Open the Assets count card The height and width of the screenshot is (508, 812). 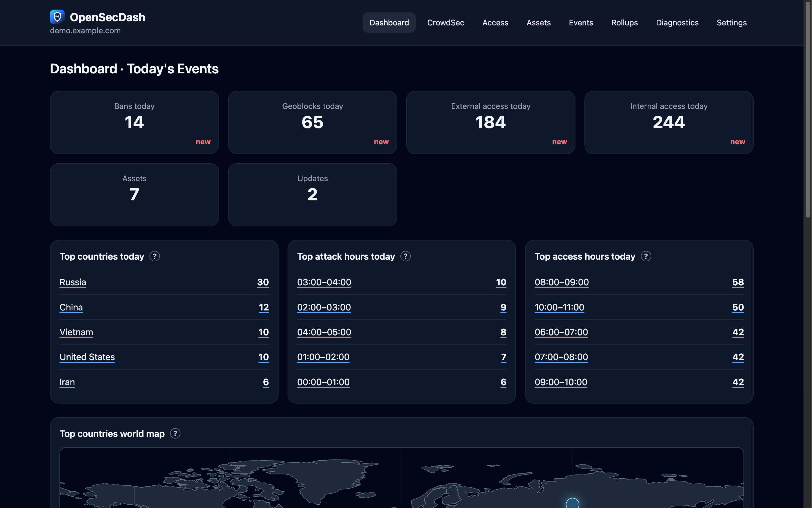134,194
